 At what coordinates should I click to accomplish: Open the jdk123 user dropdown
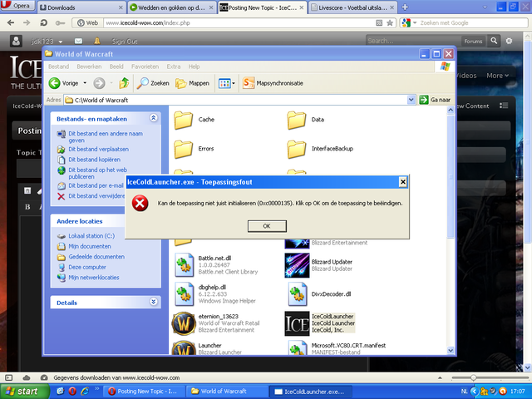pyautogui.click(x=47, y=42)
